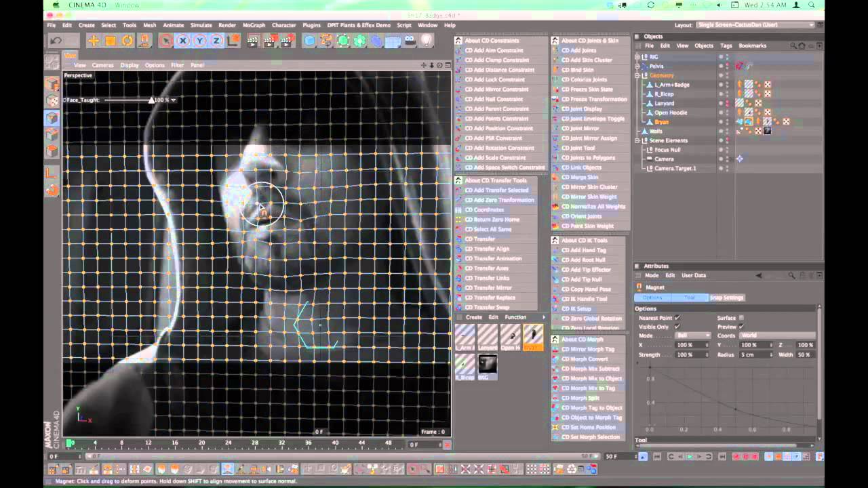
Task: Open the MoGraph menu
Action: [254, 25]
